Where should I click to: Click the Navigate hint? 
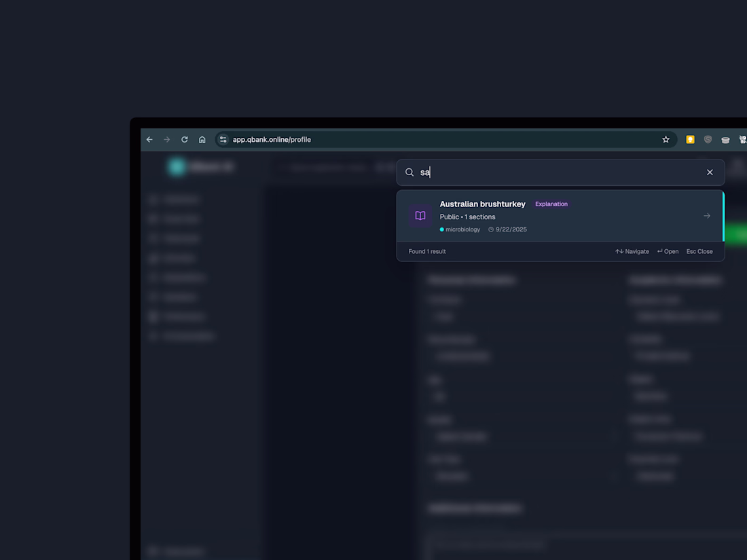click(x=632, y=251)
